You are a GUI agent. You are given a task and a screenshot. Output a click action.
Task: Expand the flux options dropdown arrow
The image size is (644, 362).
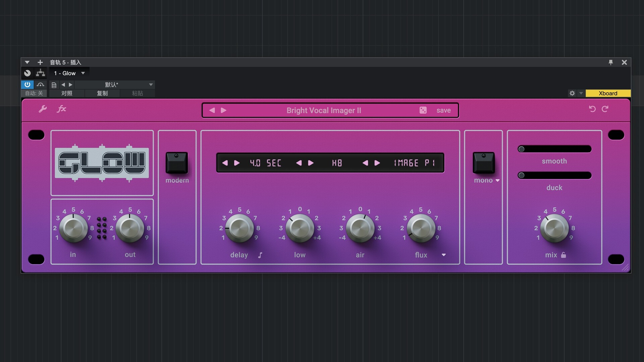pos(443,255)
